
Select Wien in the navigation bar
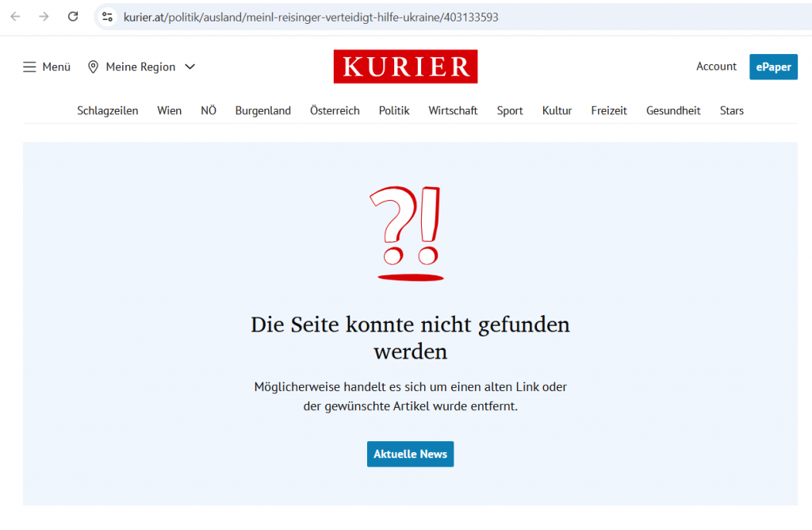point(169,111)
